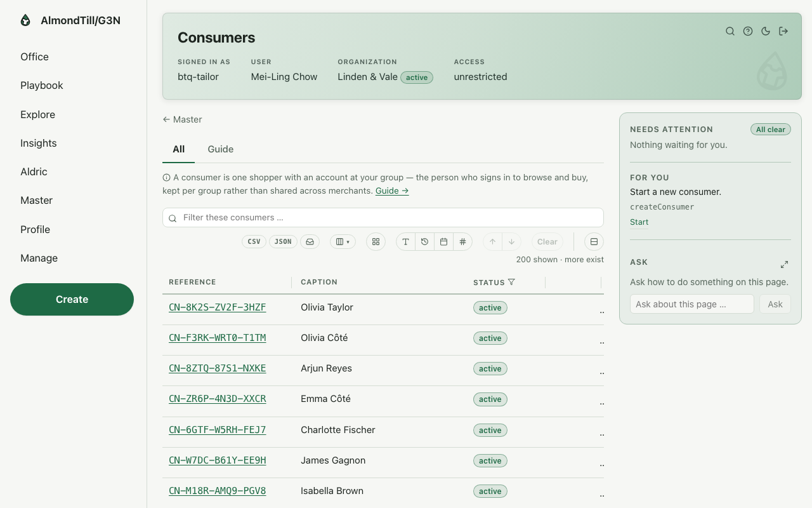
Task: Select the history clock sort icon
Action: tap(425, 242)
